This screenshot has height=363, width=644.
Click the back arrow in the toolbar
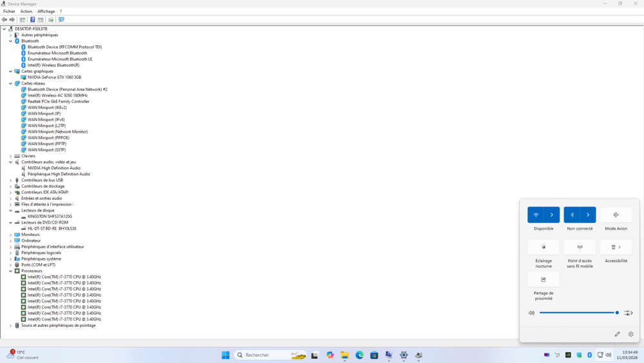(x=5, y=20)
